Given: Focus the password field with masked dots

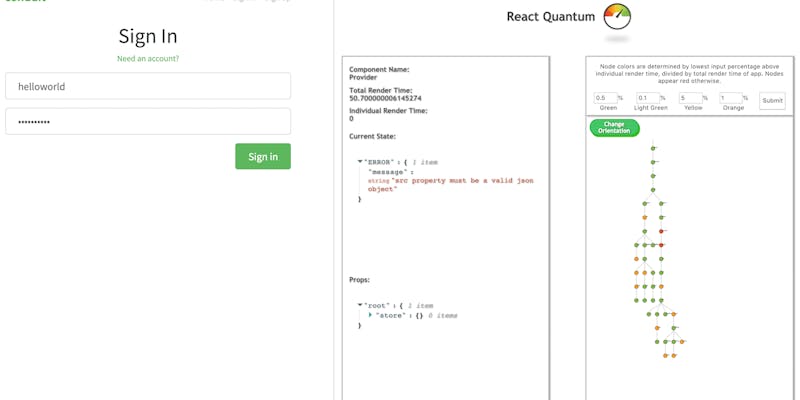Looking at the screenshot, I should [148, 121].
